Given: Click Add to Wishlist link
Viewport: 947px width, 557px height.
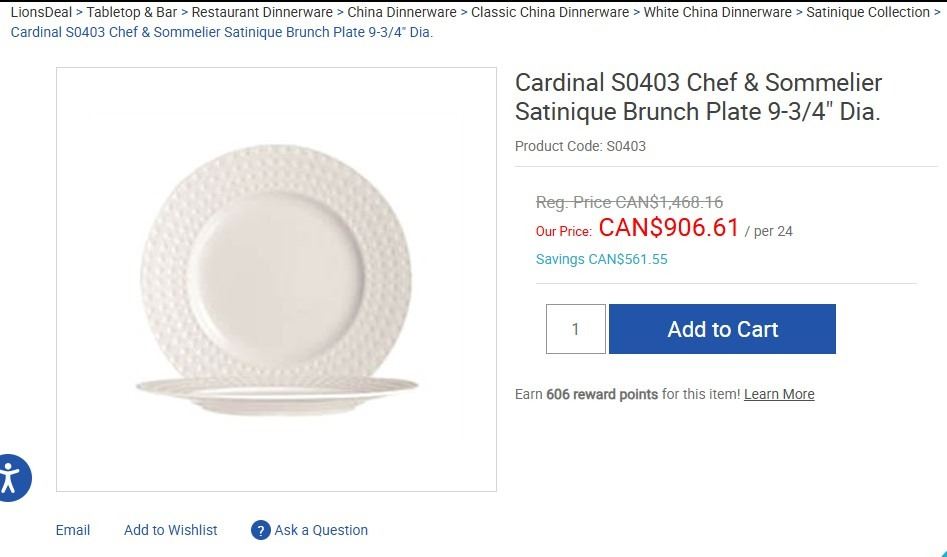Looking at the screenshot, I should (170, 530).
